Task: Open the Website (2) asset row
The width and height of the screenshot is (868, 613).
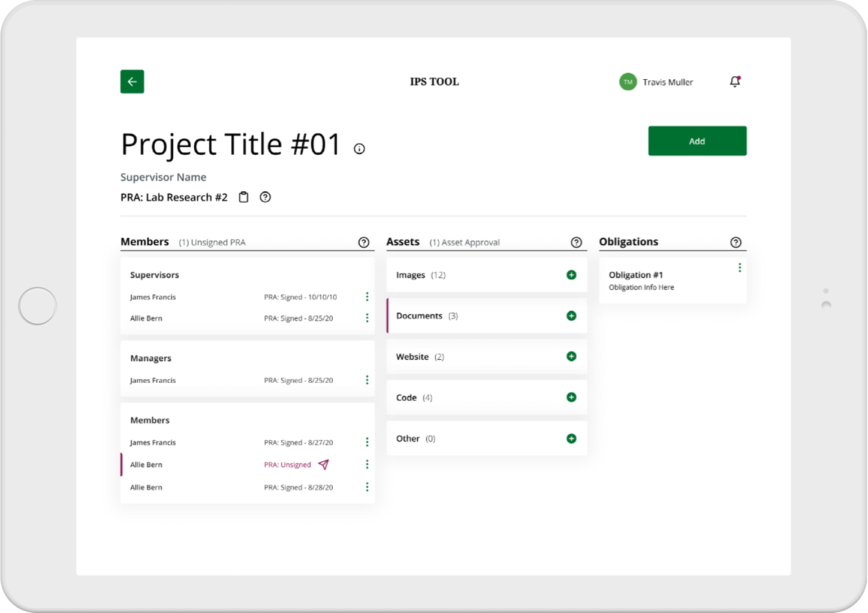Action: (487, 356)
